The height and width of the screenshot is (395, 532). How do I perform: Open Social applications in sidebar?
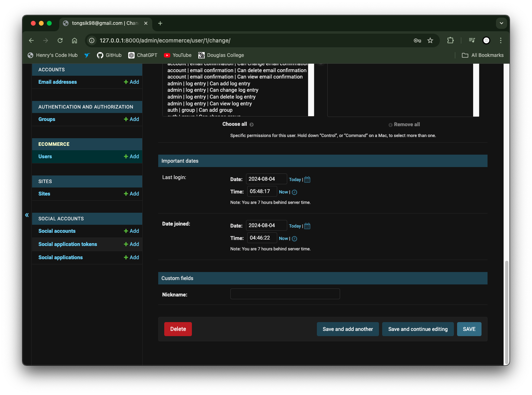60,258
